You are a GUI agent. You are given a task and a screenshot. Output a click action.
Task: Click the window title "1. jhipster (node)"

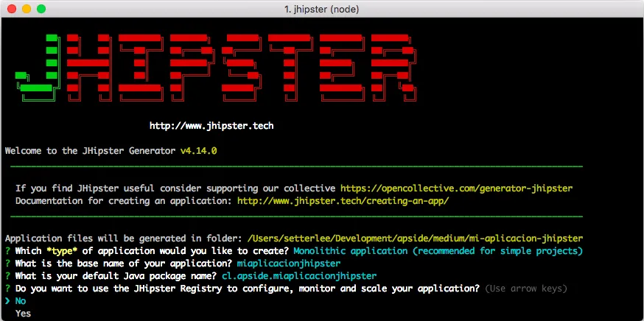coord(321,9)
